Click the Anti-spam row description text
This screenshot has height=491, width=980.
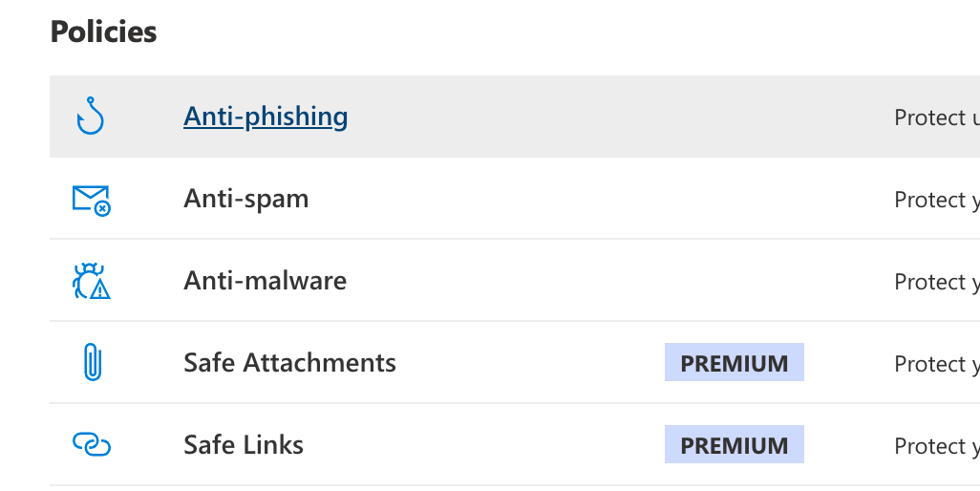click(936, 200)
